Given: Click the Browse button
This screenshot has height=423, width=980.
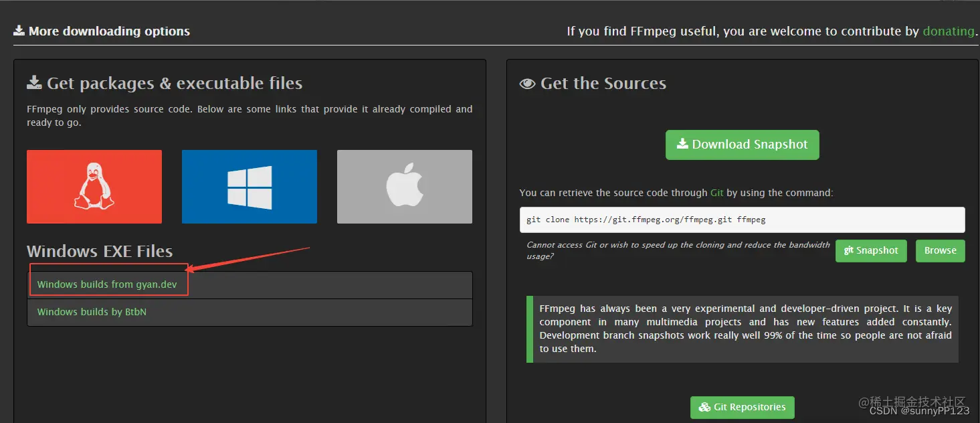Looking at the screenshot, I should 941,250.
